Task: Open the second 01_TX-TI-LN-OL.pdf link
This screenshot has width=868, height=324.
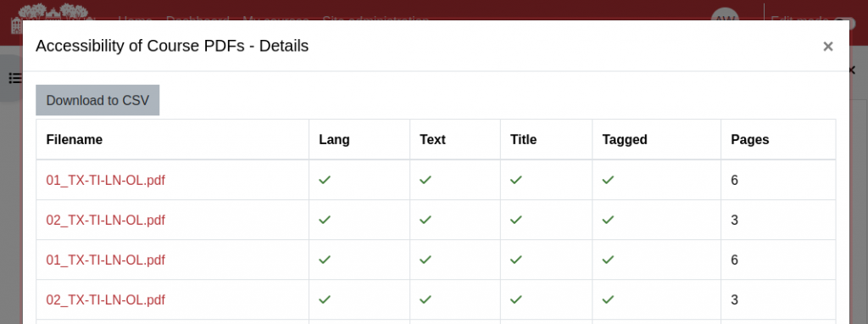Action: [105, 260]
